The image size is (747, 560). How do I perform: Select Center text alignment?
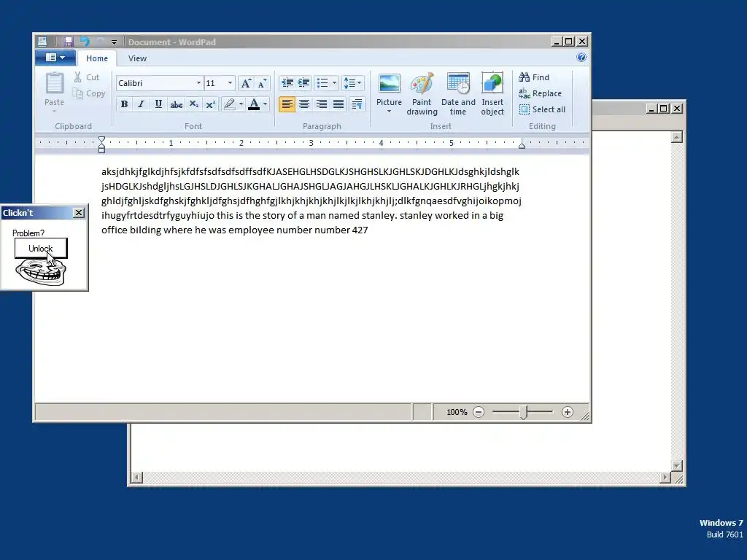[304, 104]
